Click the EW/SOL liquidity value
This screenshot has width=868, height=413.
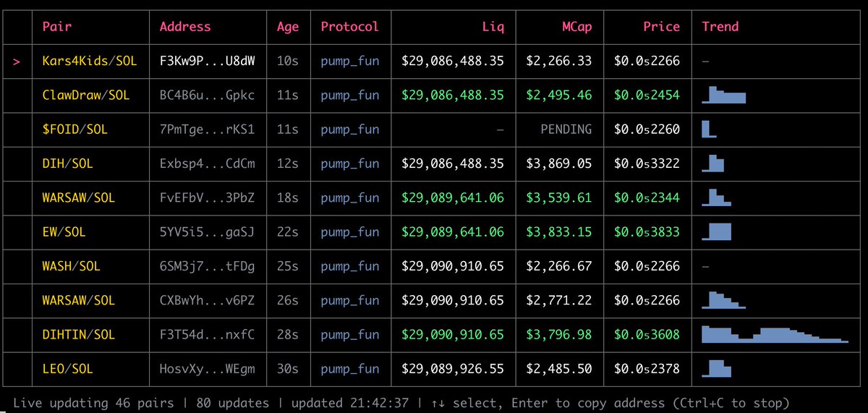[453, 232]
